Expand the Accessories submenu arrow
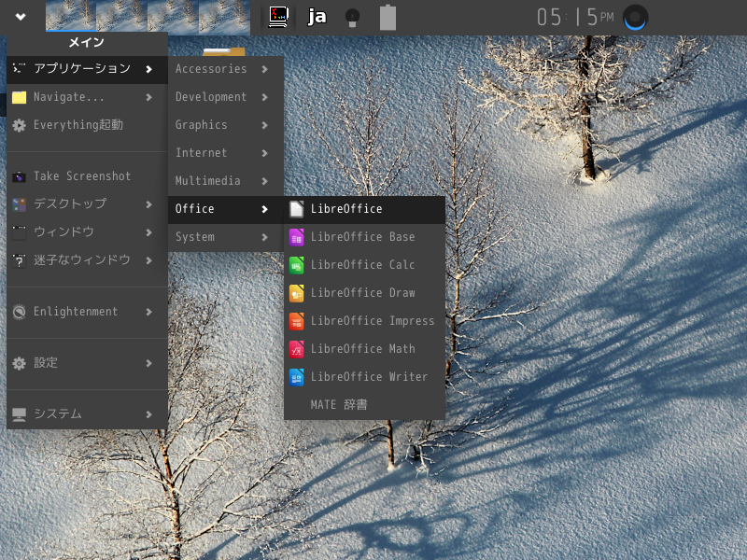 (x=265, y=69)
